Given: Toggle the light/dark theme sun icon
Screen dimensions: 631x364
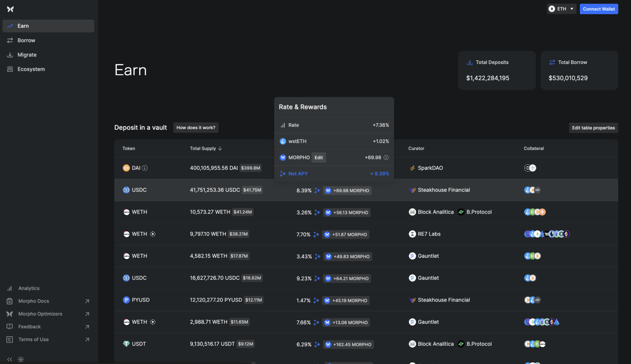Looking at the screenshot, I should (21, 359).
